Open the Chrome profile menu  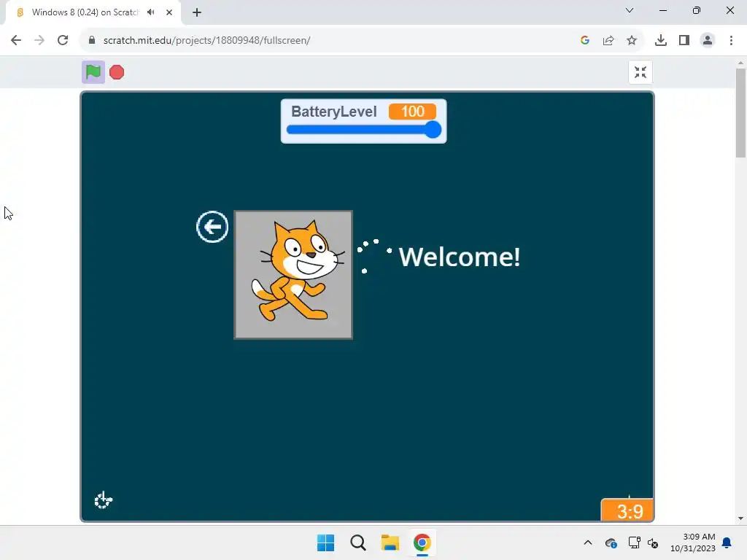708,41
